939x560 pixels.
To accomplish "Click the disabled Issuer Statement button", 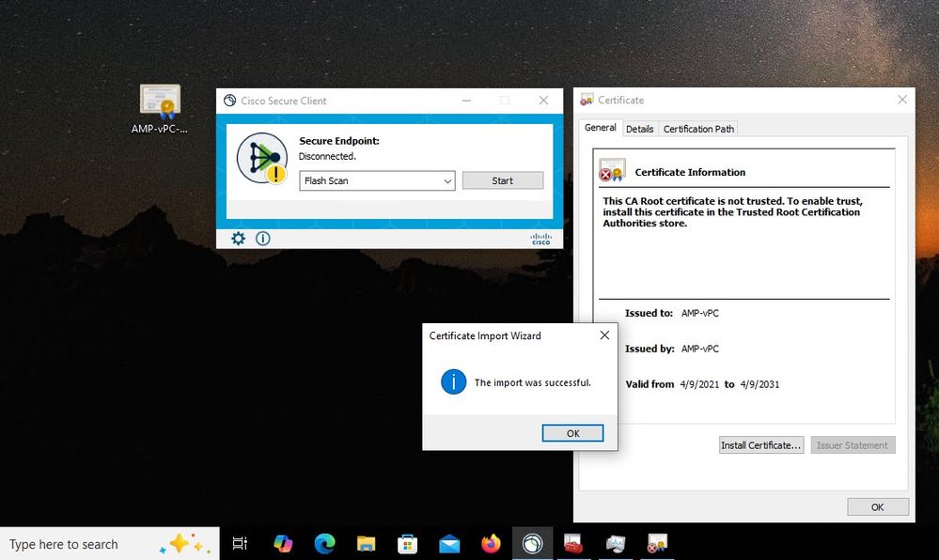I will pos(853,445).
